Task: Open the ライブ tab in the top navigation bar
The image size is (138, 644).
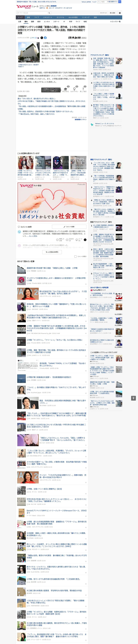Action: (x=37, y=17)
